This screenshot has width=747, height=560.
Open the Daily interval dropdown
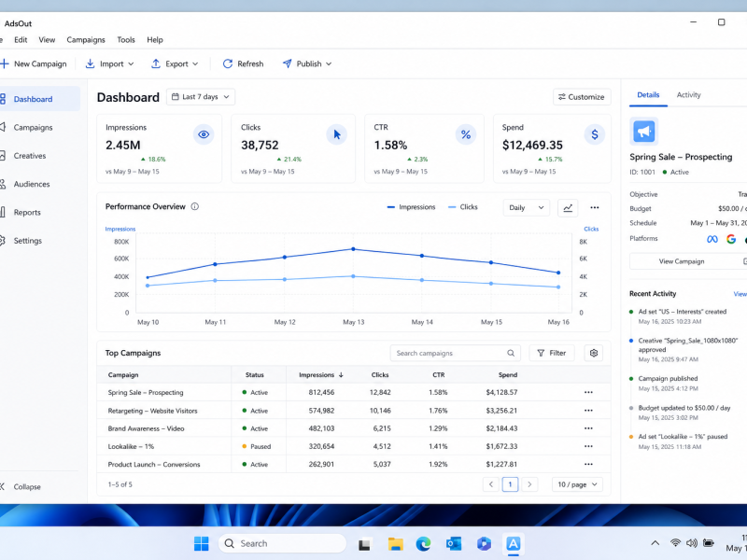click(527, 207)
